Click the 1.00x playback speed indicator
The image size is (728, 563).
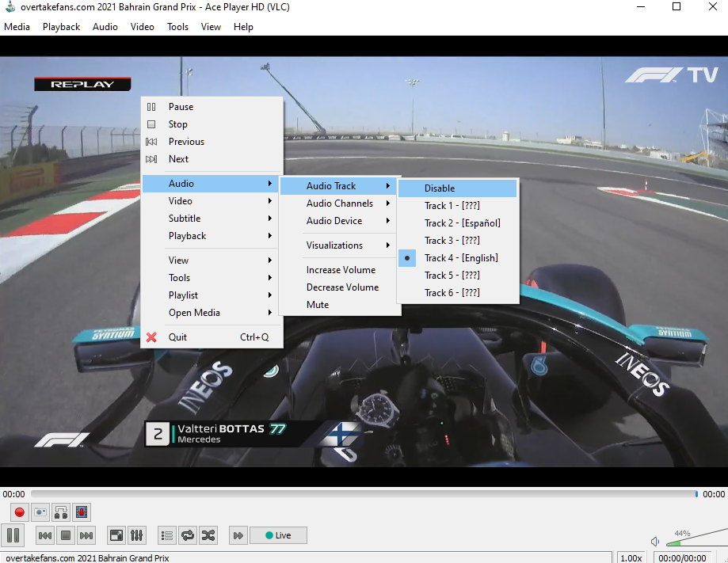pyautogui.click(x=631, y=558)
